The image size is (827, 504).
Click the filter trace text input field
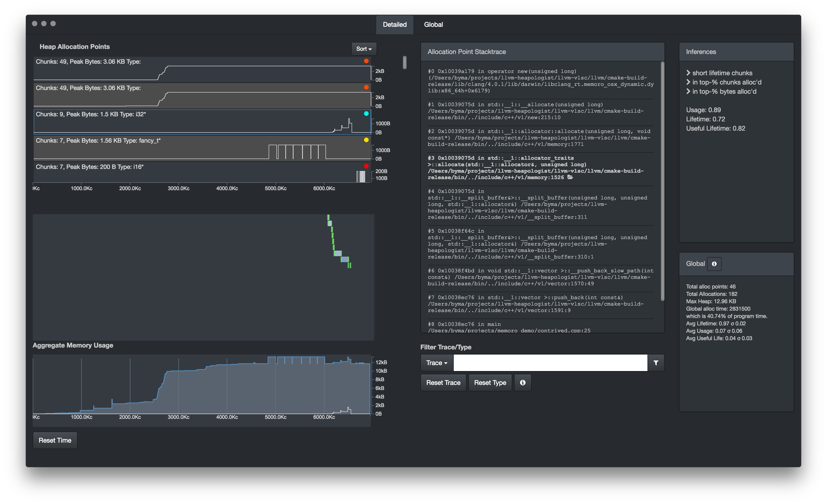[x=550, y=363]
